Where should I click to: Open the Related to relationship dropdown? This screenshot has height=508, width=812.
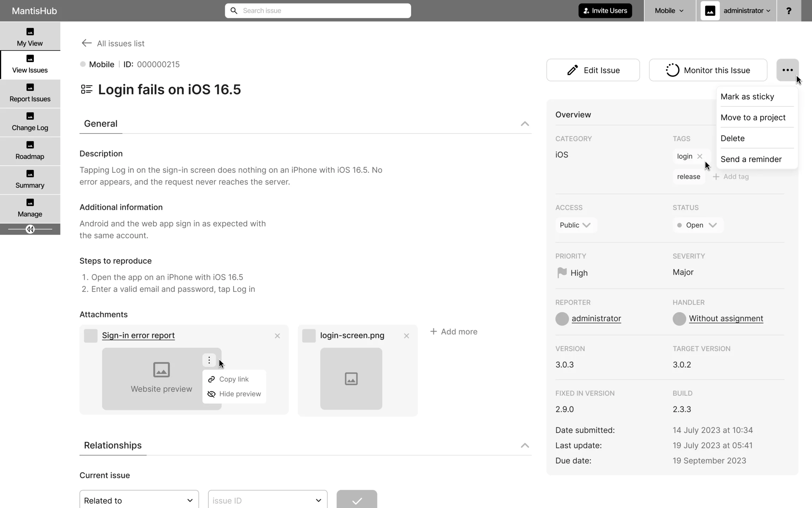pyautogui.click(x=139, y=500)
